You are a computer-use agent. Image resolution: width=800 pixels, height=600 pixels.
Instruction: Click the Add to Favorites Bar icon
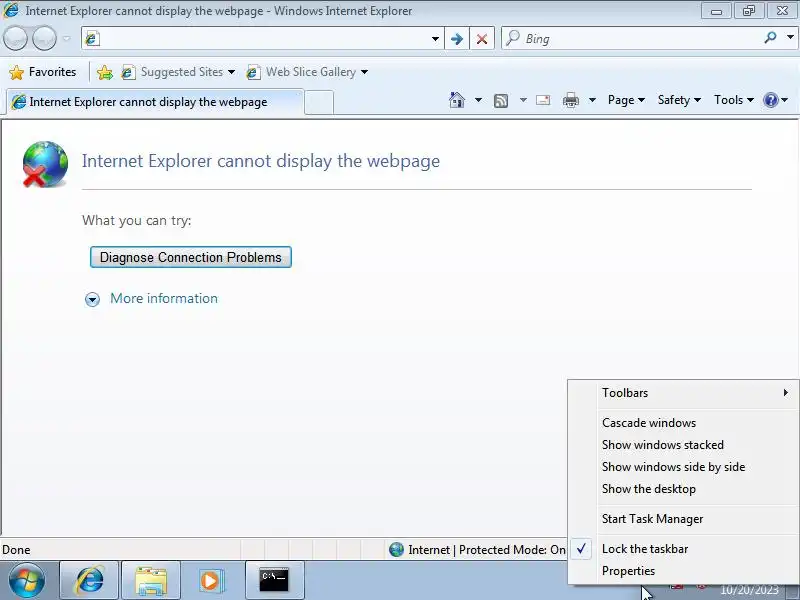coord(105,72)
